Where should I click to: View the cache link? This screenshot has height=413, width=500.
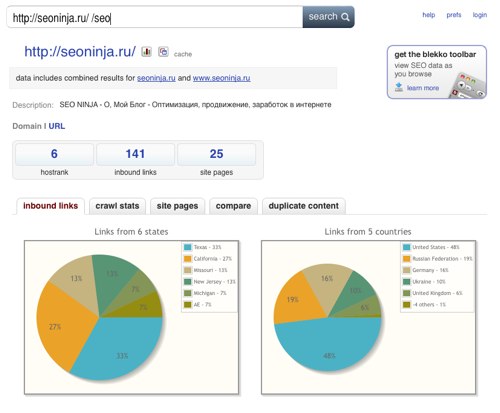tap(183, 54)
